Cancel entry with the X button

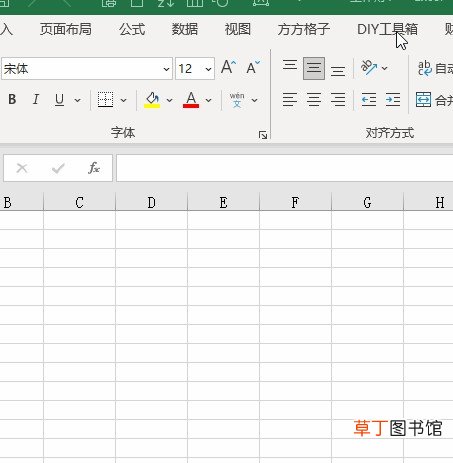22,168
